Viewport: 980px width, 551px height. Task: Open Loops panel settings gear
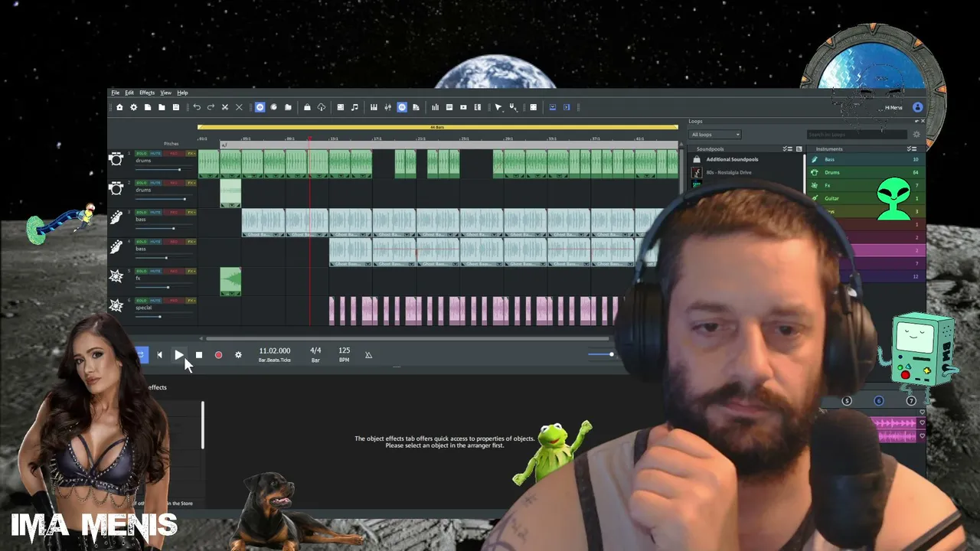click(916, 135)
